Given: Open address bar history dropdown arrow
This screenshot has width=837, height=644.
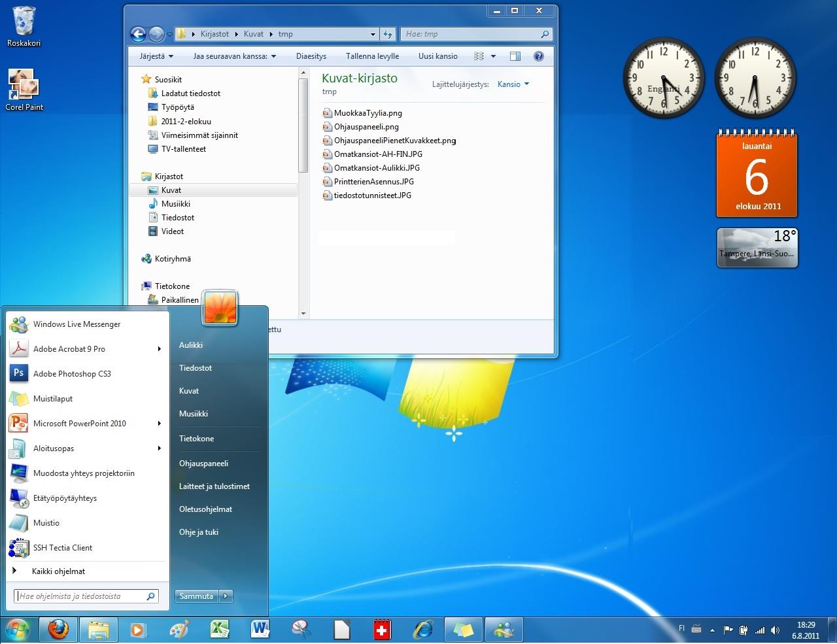Looking at the screenshot, I should 373,34.
